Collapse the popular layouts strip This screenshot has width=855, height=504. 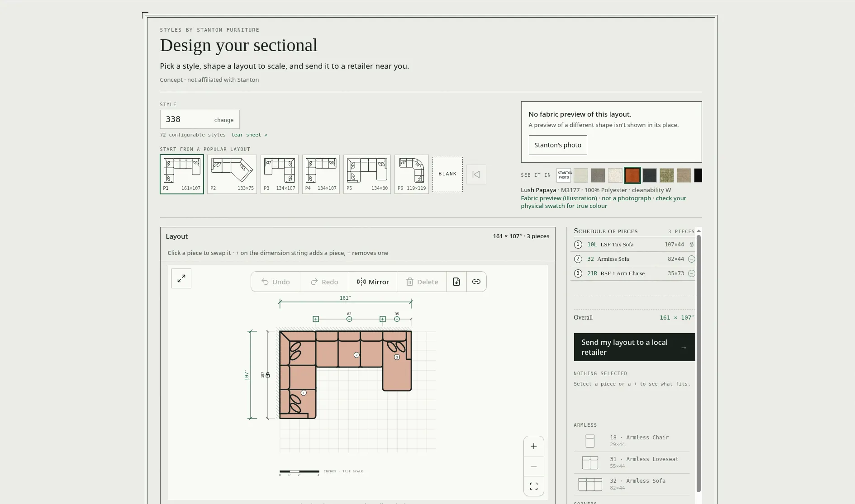coord(476,174)
